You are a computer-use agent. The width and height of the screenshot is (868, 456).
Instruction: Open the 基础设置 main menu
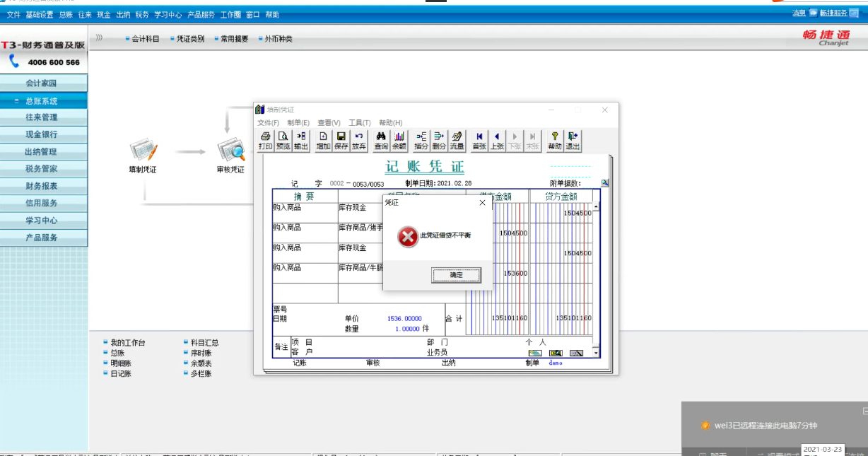tap(40, 15)
